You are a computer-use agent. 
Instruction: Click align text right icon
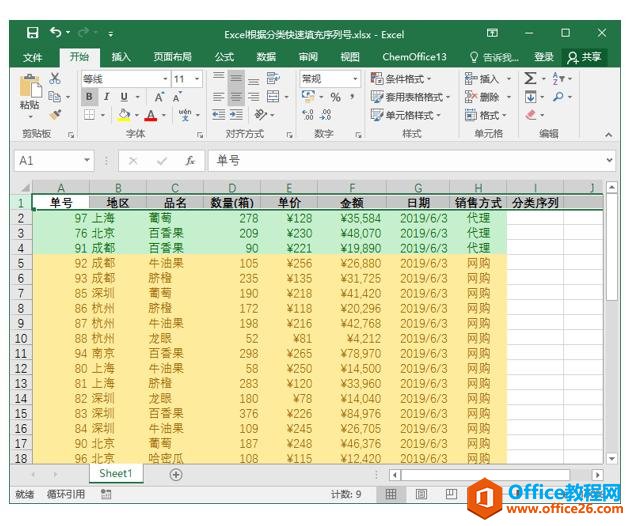(x=253, y=96)
